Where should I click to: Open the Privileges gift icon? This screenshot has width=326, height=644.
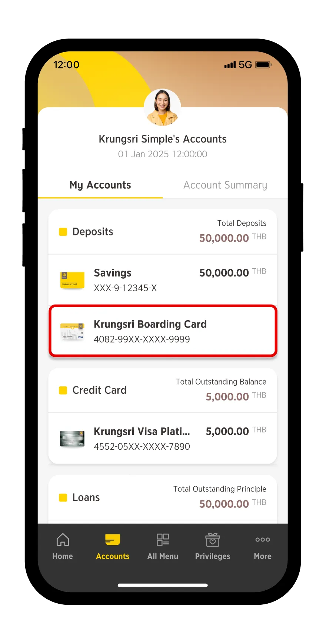click(213, 540)
